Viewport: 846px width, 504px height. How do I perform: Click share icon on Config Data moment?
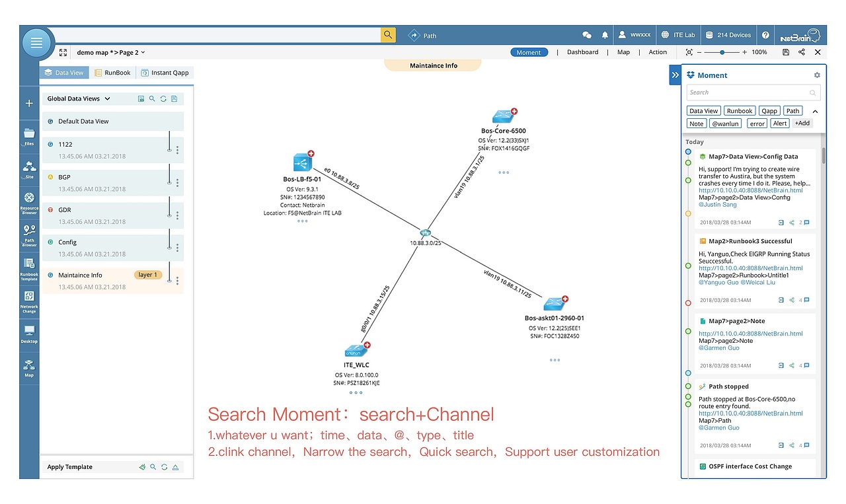point(792,223)
